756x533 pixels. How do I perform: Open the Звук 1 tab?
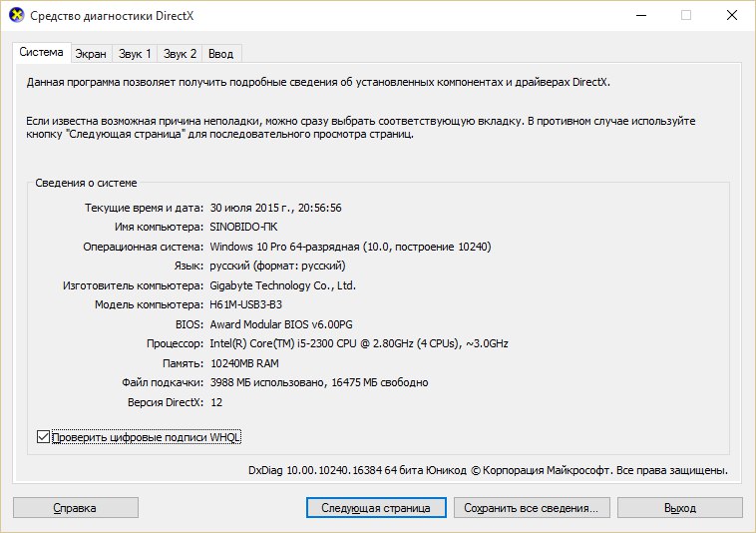(x=135, y=53)
